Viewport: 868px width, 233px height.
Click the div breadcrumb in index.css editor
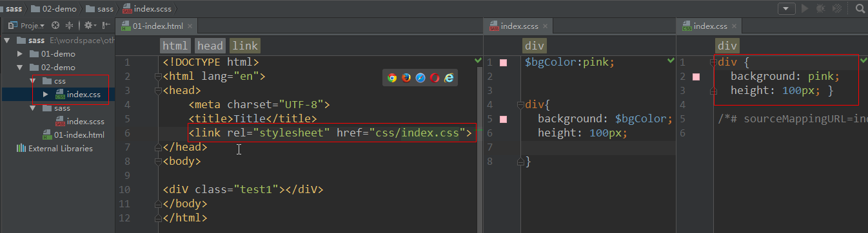pos(727,46)
